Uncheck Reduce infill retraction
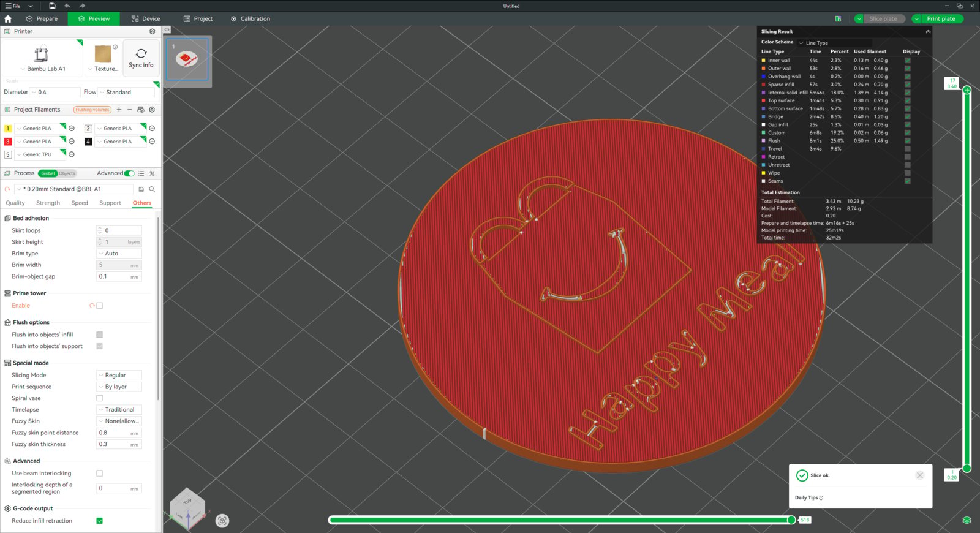980x533 pixels. coord(99,521)
